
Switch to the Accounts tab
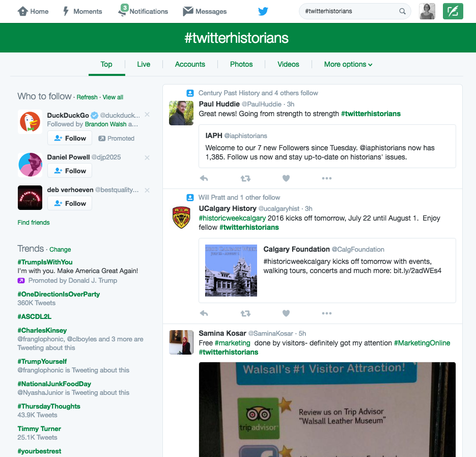point(190,64)
